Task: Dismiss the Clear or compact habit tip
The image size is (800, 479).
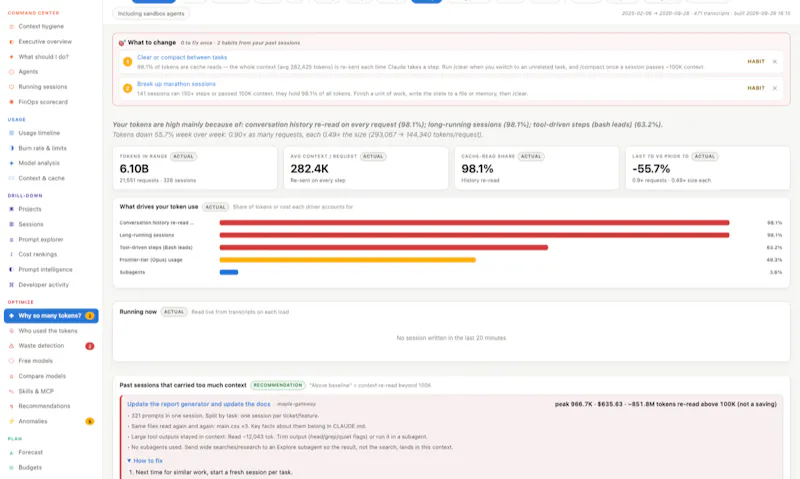Action: [774, 62]
